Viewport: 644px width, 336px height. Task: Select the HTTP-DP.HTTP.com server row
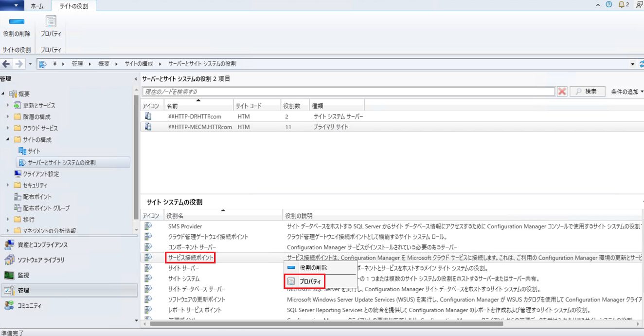(x=194, y=117)
